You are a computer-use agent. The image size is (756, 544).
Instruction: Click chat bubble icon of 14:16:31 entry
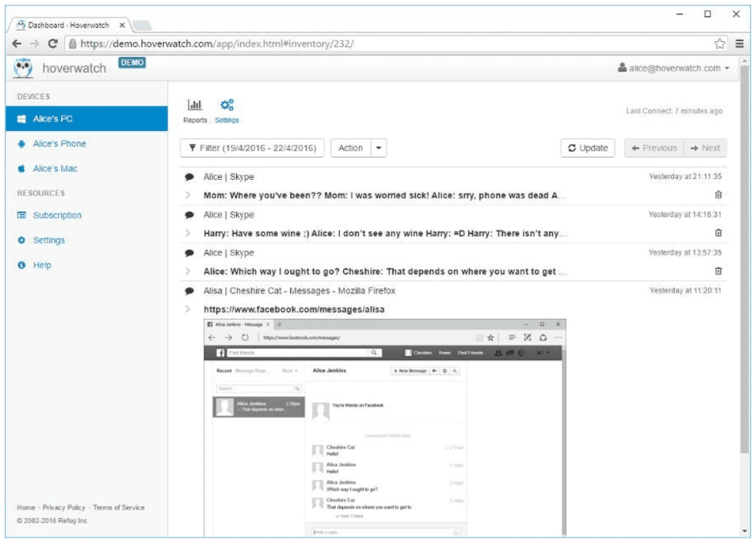click(190, 215)
